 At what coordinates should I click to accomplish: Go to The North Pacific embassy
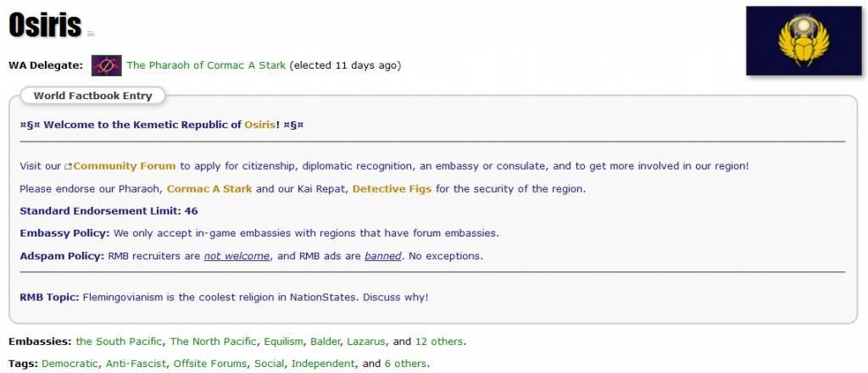point(213,342)
